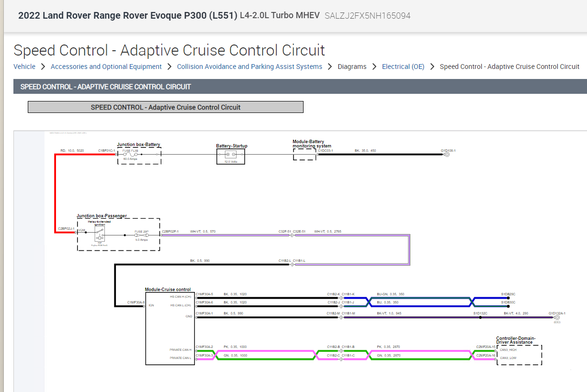This screenshot has width=587, height=392.
Task: Click the FUSE 29P fuse symbol
Action: point(141,235)
